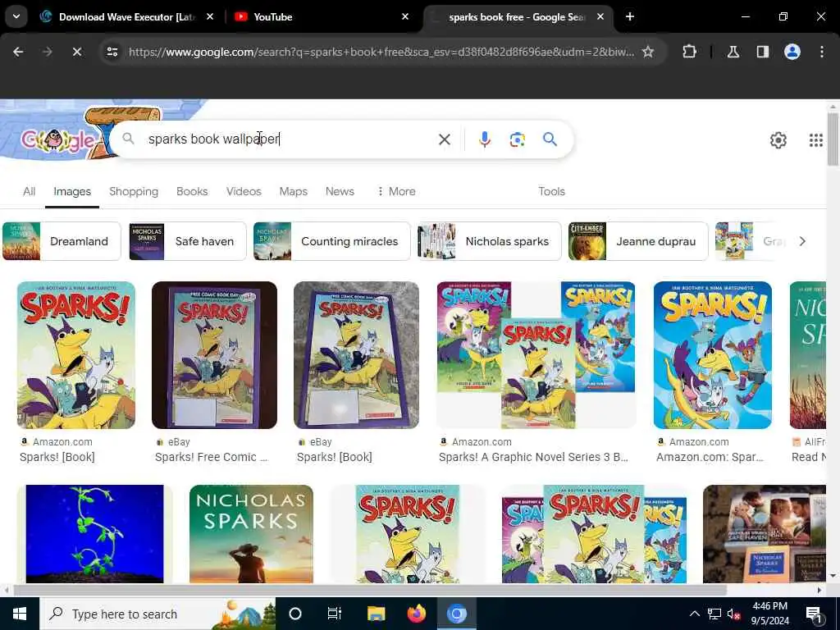
Task: Open the Tools options
Action: (x=551, y=191)
